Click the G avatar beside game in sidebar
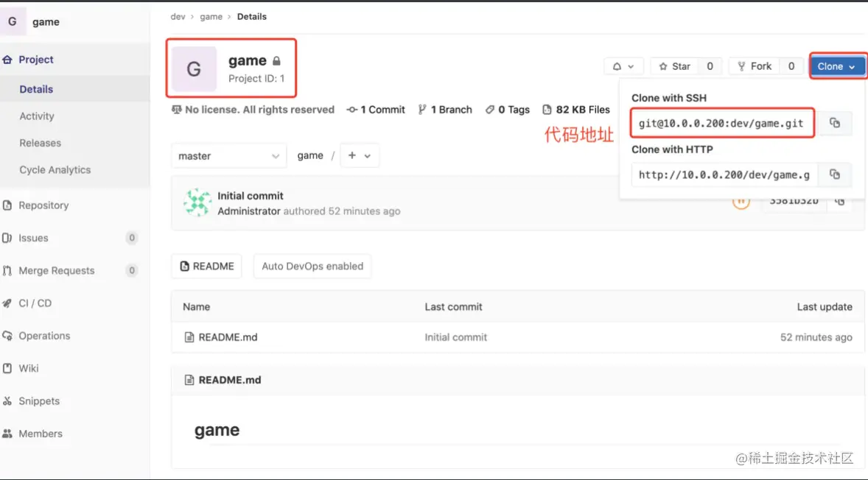 point(13,22)
